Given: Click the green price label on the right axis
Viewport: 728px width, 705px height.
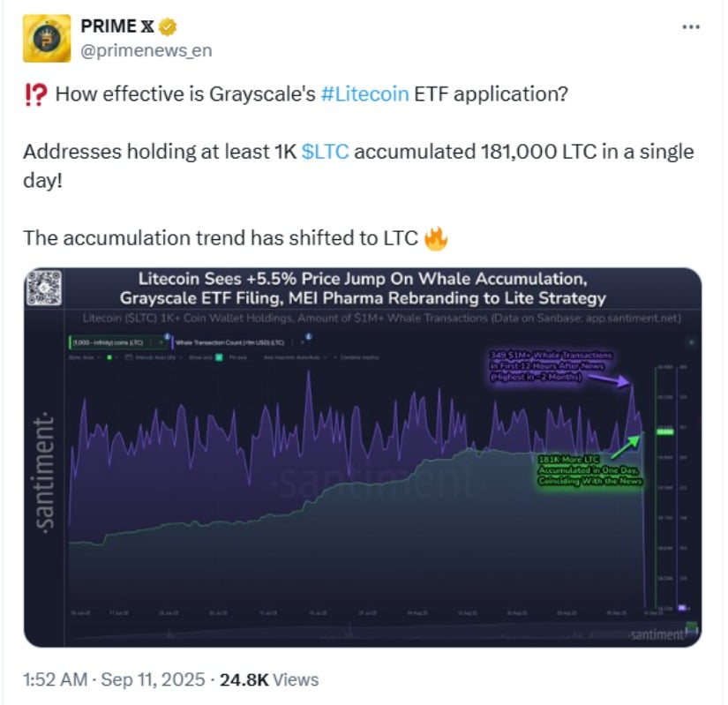Looking at the screenshot, I should (x=665, y=431).
